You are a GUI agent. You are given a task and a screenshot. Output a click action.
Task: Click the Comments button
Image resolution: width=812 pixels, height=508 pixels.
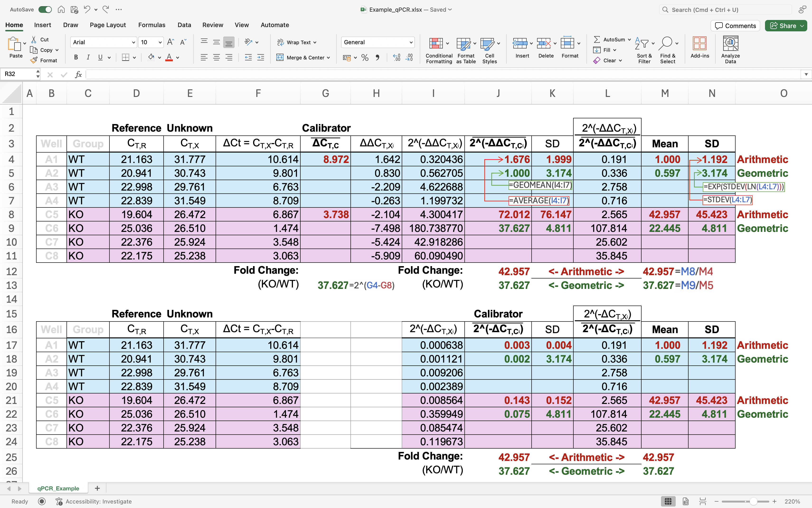[x=735, y=26]
